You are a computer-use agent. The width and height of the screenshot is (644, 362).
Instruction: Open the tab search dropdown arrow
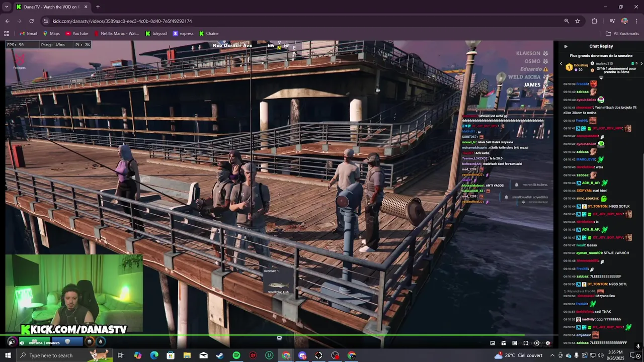point(7,7)
